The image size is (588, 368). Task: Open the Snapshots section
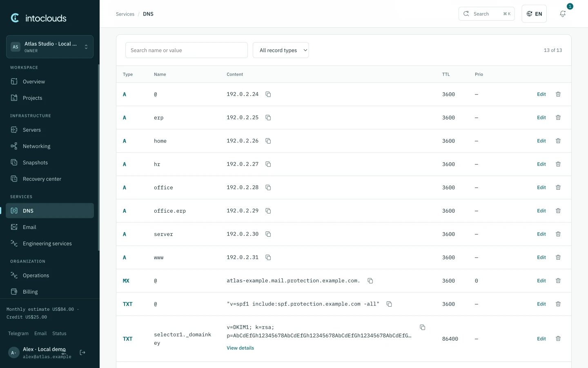(x=50, y=163)
